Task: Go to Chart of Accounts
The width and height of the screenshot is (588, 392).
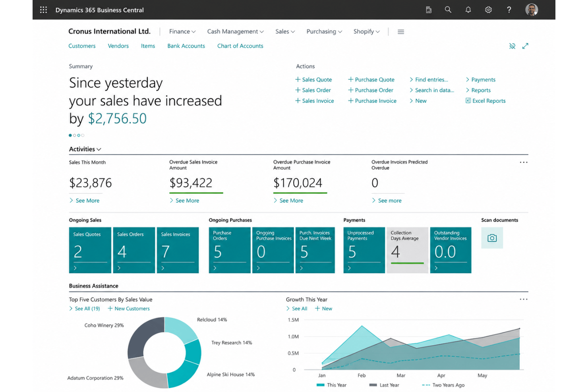Action: point(240,46)
